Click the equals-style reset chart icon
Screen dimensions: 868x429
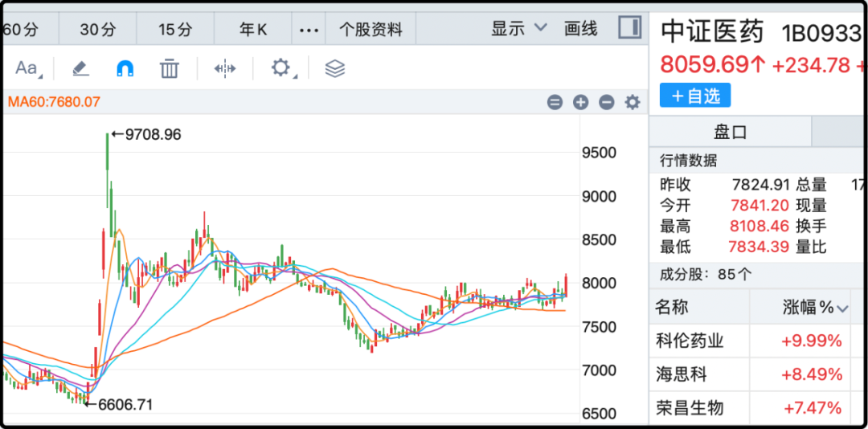point(555,102)
